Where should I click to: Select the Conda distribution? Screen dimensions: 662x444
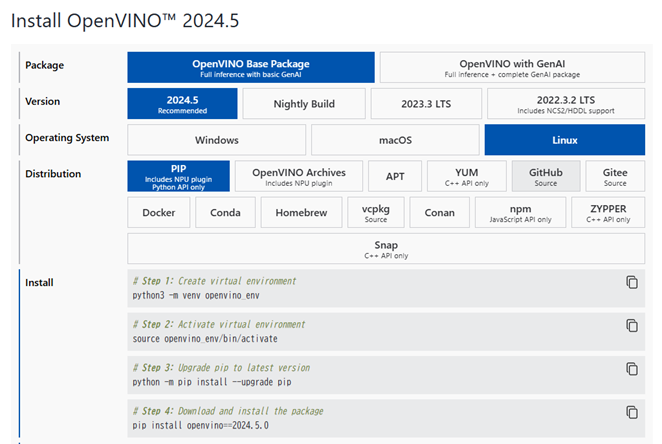[x=225, y=213]
